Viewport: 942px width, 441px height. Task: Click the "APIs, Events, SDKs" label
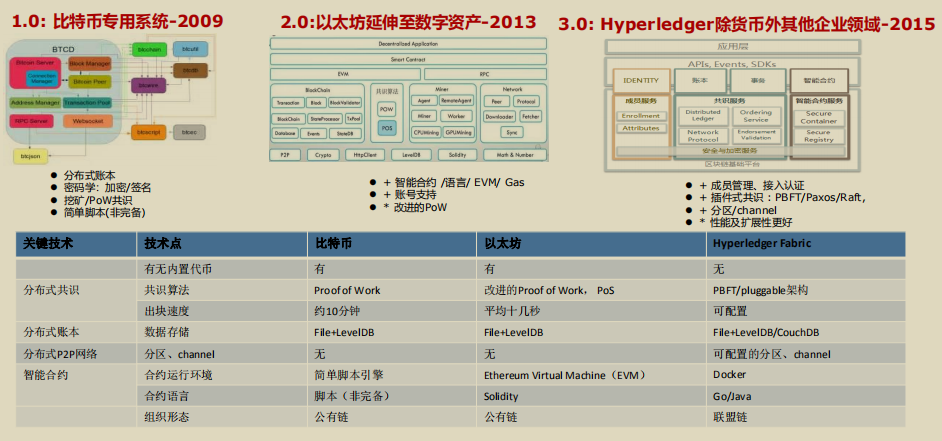(x=732, y=64)
